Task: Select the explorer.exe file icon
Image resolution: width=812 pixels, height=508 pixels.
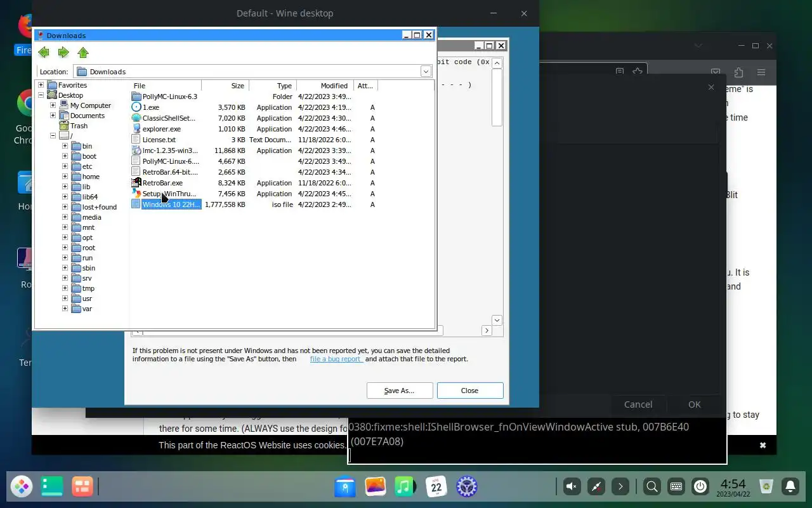Action: 136,129
